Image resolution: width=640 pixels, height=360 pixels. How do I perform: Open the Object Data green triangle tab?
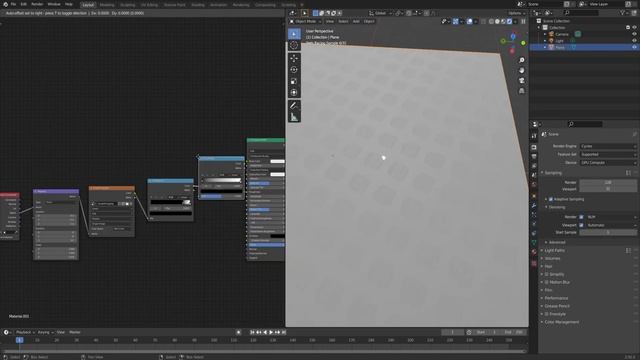point(534,243)
